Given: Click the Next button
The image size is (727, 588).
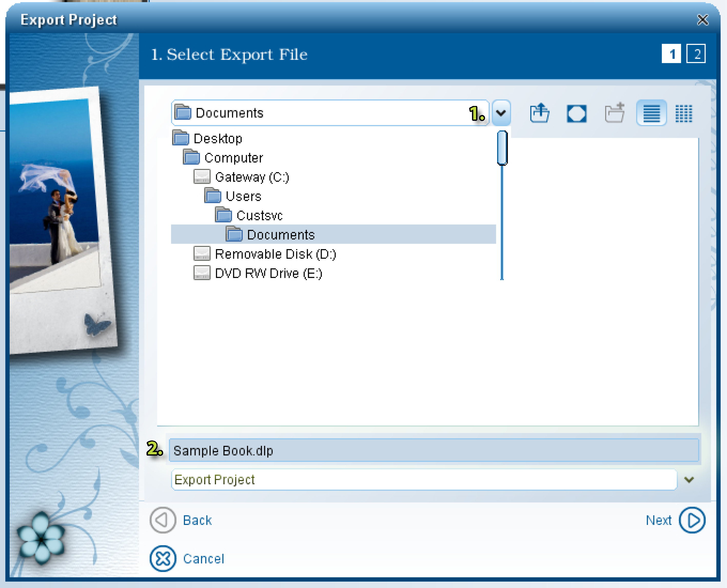Looking at the screenshot, I should coord(675,520).
